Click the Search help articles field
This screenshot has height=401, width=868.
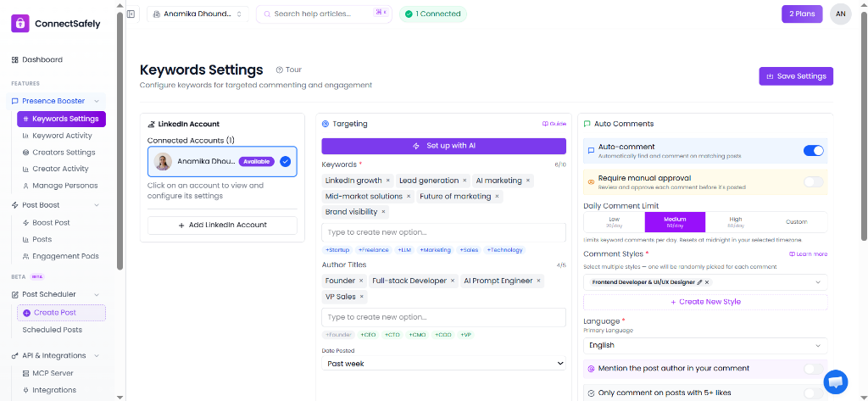[324, 14]
